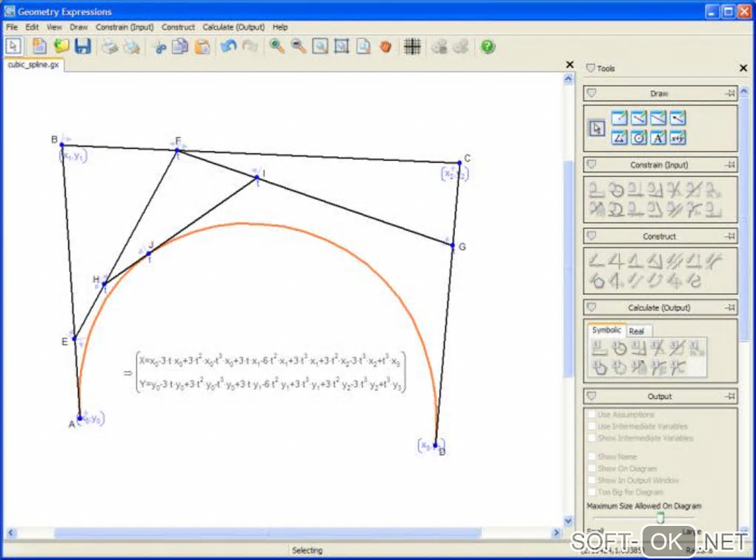Click the Copy toolbar icon
The image size is (756, 560).
click(x=180, y=47)
